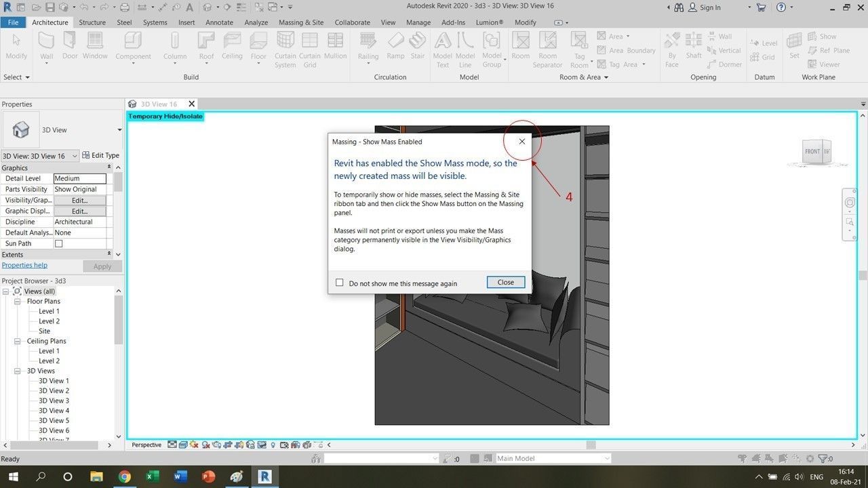This screenshot has height=488, width=868.
Task: Open the 3D View type selector dropdown
Action: pyautogui.click(x=119, y=130)
